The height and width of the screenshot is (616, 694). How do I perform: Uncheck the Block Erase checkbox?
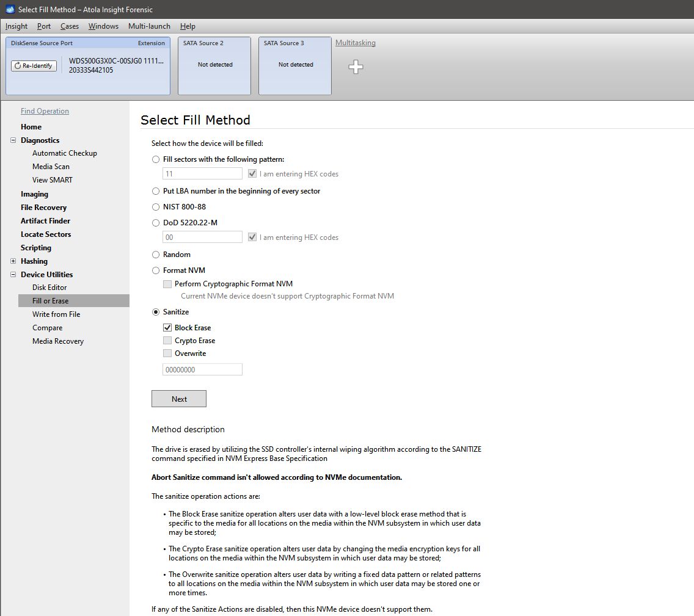[x=167, y=328]
